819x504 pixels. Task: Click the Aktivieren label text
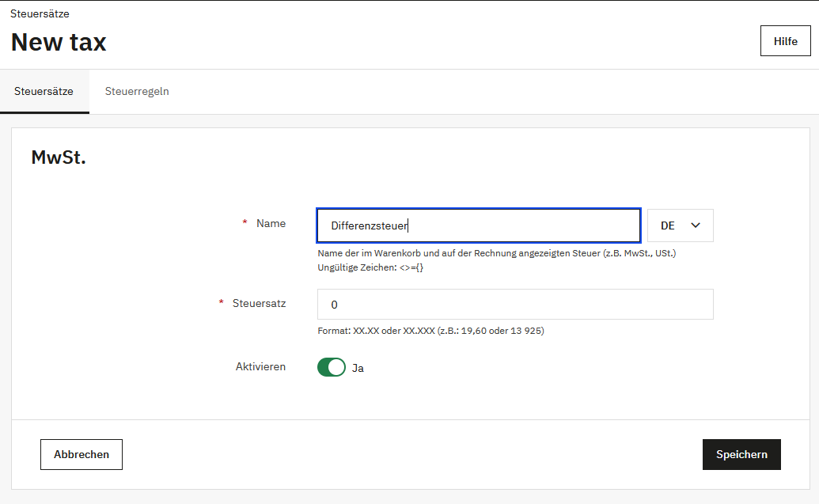pos(260,367)
